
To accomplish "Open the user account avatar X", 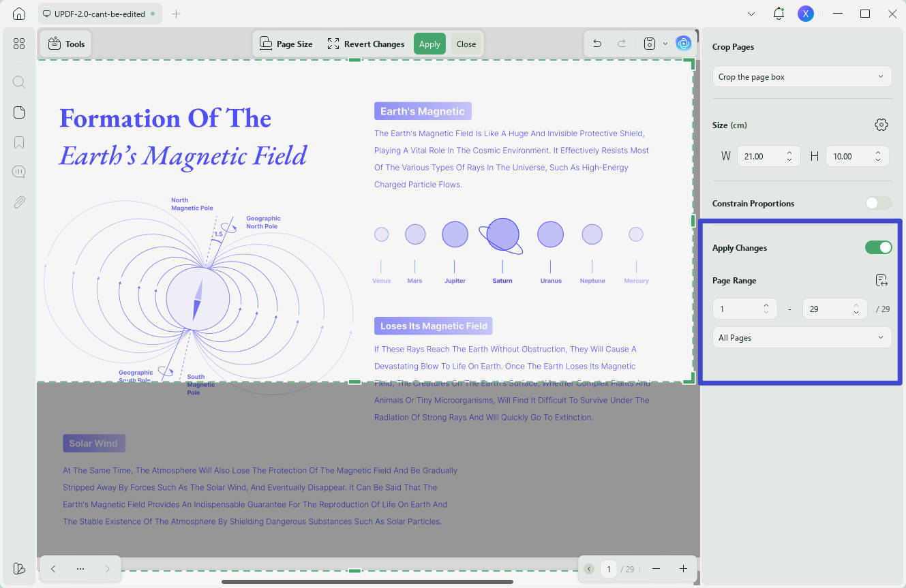I will click(x=806, y=14).
